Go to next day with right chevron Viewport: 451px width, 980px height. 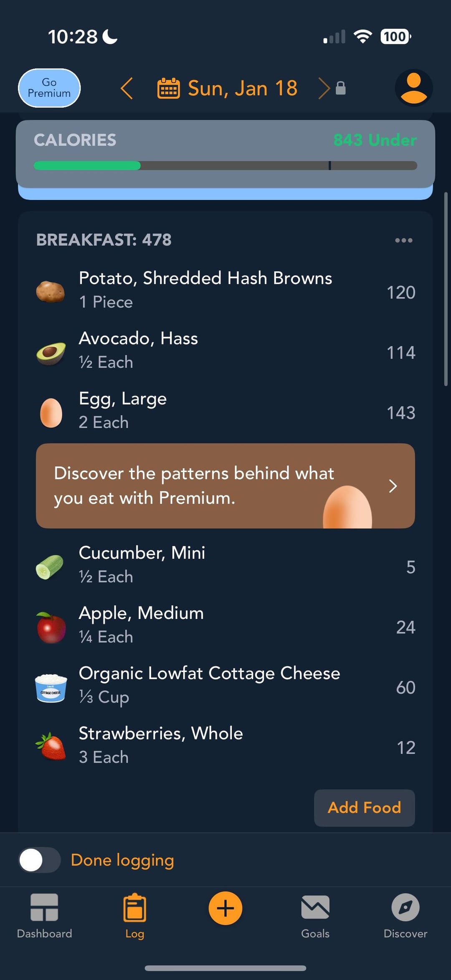point(324,88)
